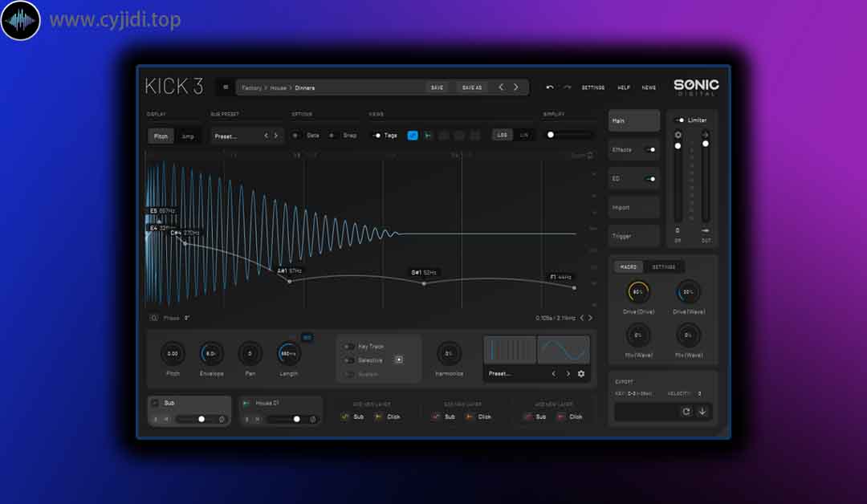The image size is (867, 504).
Task: Click the bar-pattern harmonics thumbnail
Action: (x=510, y=350)
